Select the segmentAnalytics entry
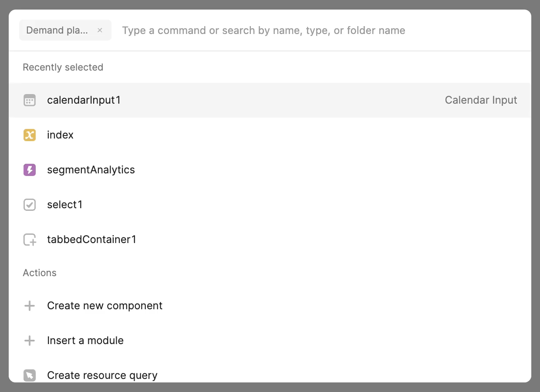The width and height of the screenshot is (540, 392). [91, 170]
